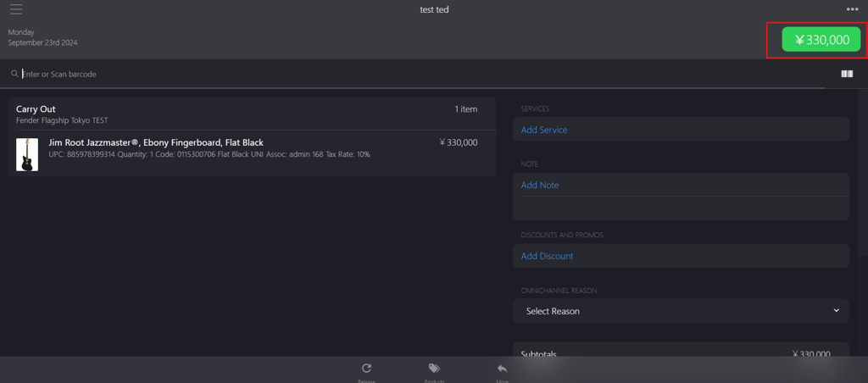Screen dimensions: 868x383
Task: Tap the barcode scanner icon
Action: (x=847, y=75)
